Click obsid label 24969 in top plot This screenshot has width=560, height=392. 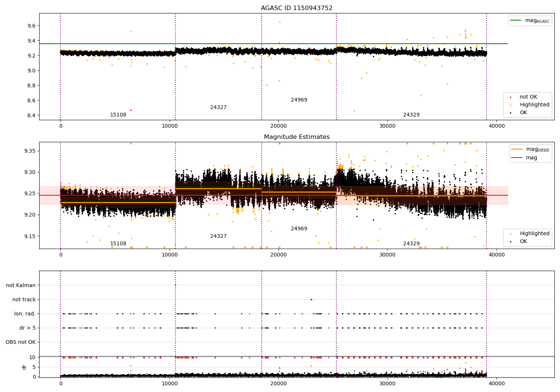[299, 100]
